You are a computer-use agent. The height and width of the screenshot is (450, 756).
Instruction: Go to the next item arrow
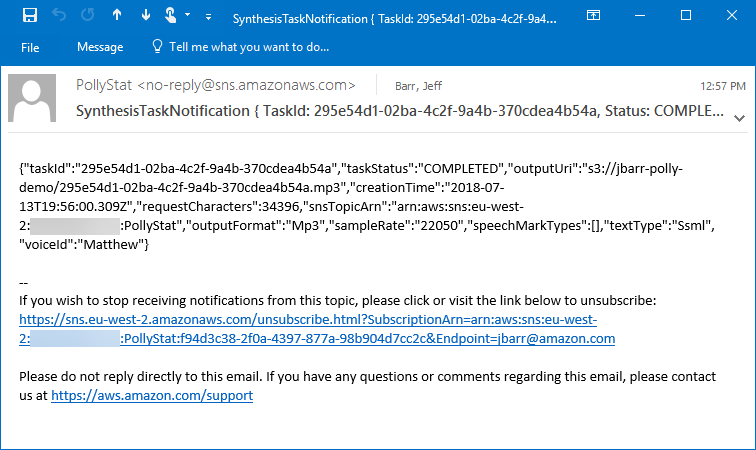click(x=145, y=16)
